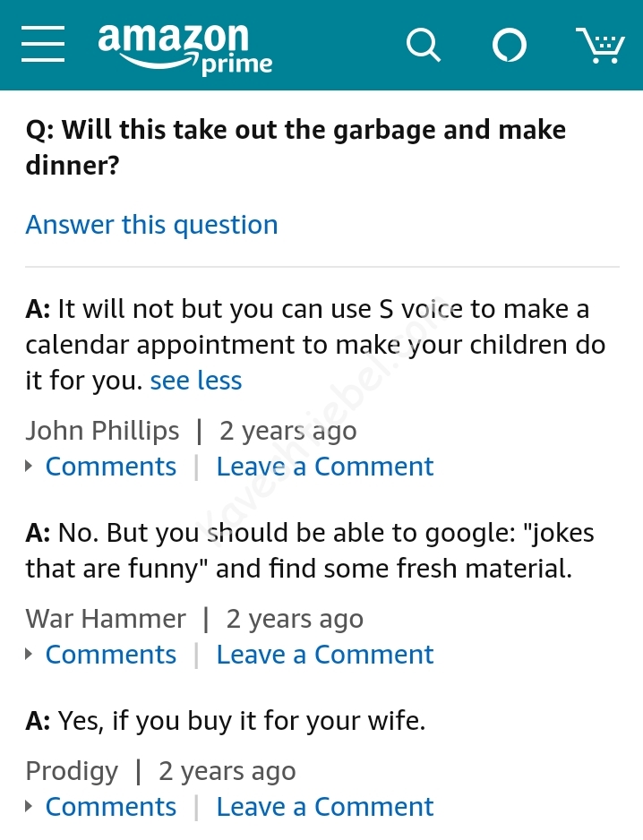Click triangle arrow beside John Phillips Comments
643x840 pixels.
click(30, 467)
